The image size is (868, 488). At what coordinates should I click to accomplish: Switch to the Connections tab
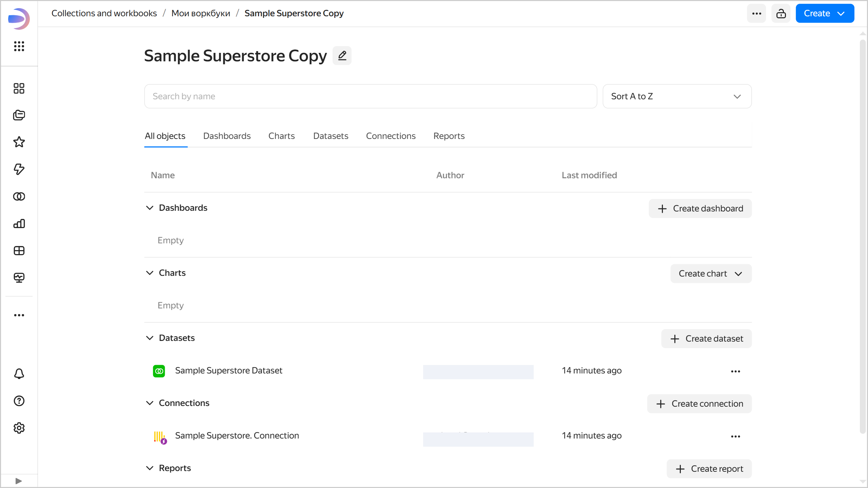pos(391,136)
